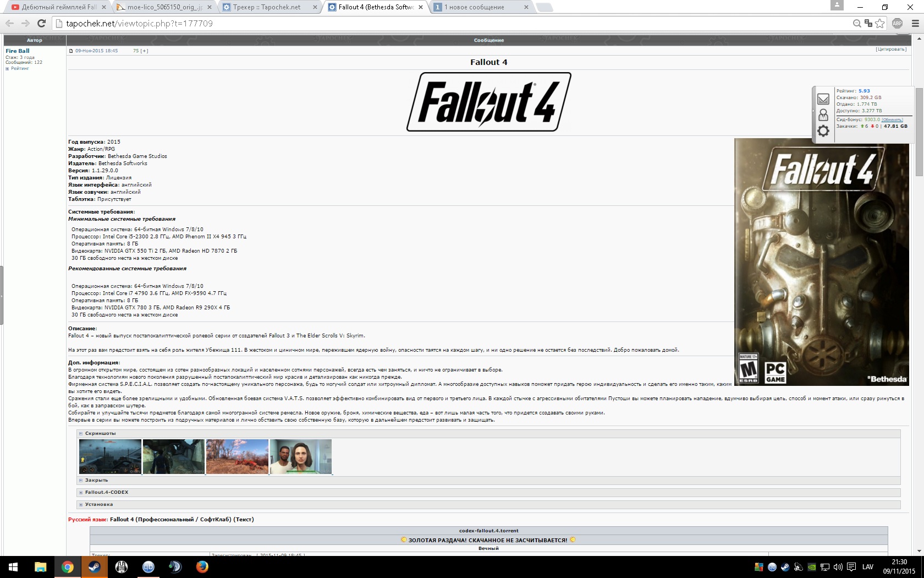Open the network connection tray icon
Screen dimensions: 924x578
point(825,567)
